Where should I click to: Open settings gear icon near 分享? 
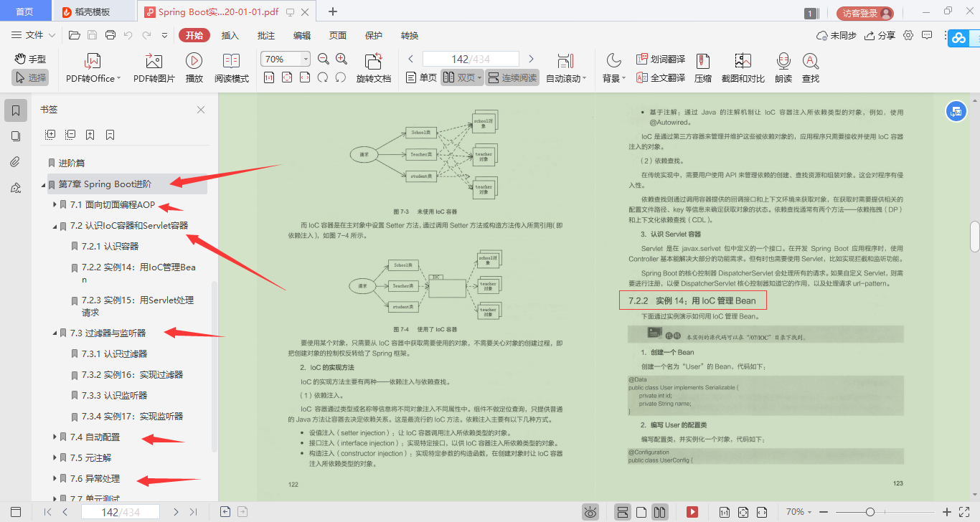tap(908, 35)
